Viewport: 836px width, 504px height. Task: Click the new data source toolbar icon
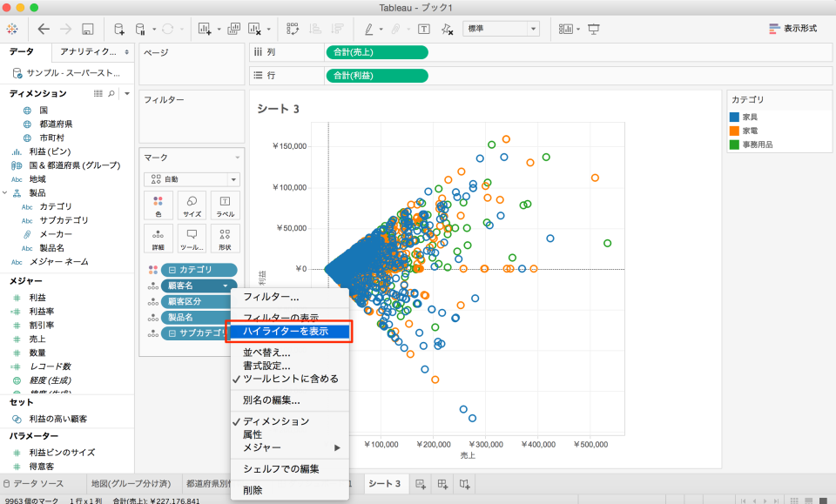pyautogui.click(x=119, y=28)
